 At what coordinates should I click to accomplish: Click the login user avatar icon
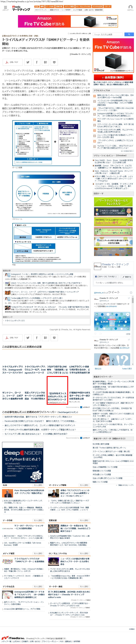[x=130, y=8]
